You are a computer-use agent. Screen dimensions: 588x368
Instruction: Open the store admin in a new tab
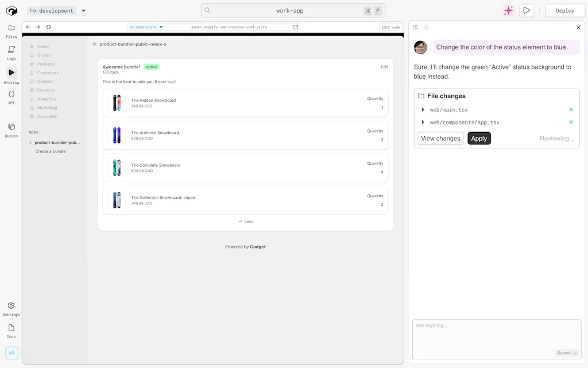(x=295, y=26)
